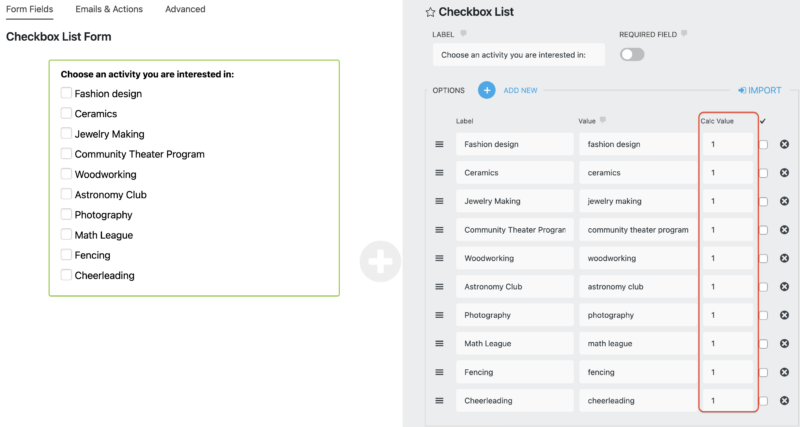
Task: Delete the Jewelry Making option
Action: point(785,201)
